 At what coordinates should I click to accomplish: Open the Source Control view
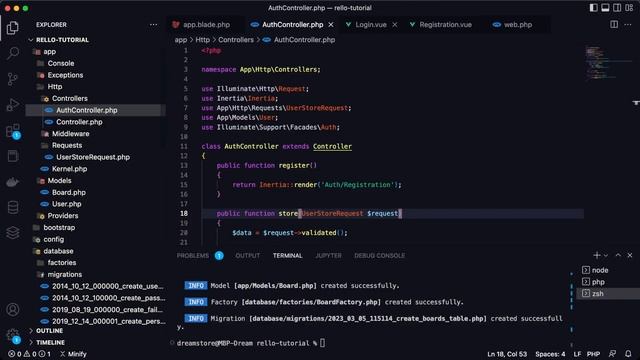[x=13, y=79]
